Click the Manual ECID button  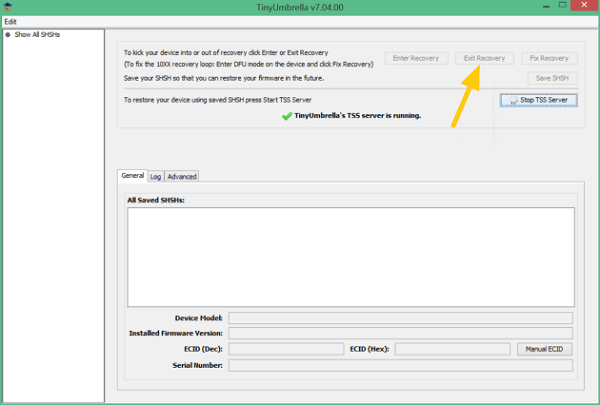coord(545,349)
